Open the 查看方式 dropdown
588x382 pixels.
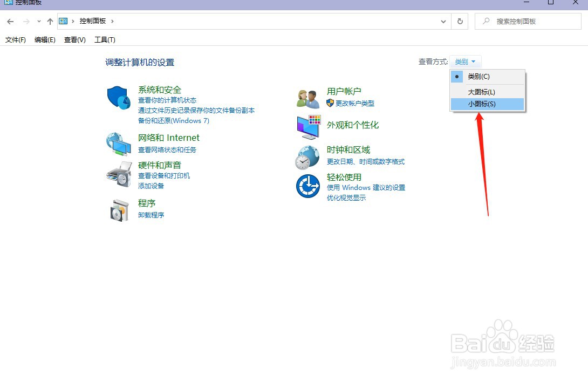[465, 61]
